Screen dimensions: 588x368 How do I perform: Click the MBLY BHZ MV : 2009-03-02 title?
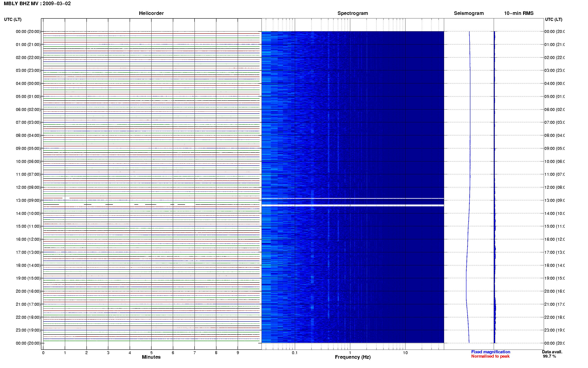click(x=37, y=4)
